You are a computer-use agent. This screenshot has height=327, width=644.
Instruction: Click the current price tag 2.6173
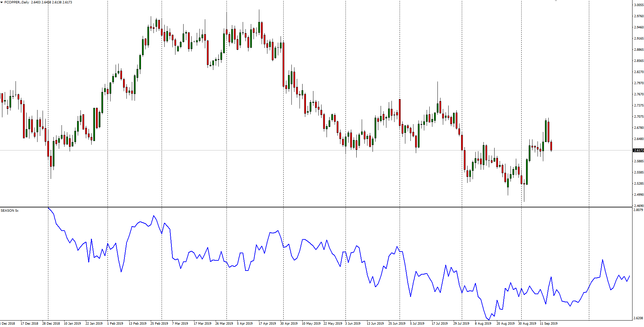(639, 150)
